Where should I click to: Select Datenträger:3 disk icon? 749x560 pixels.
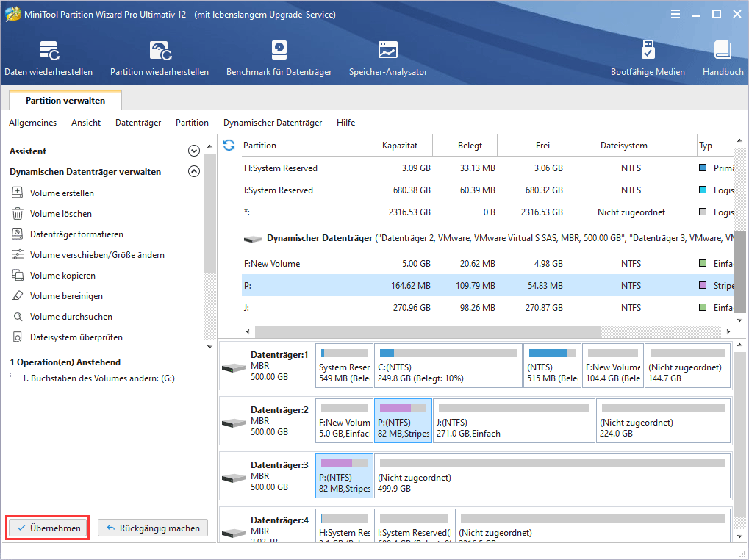point(234,478)
